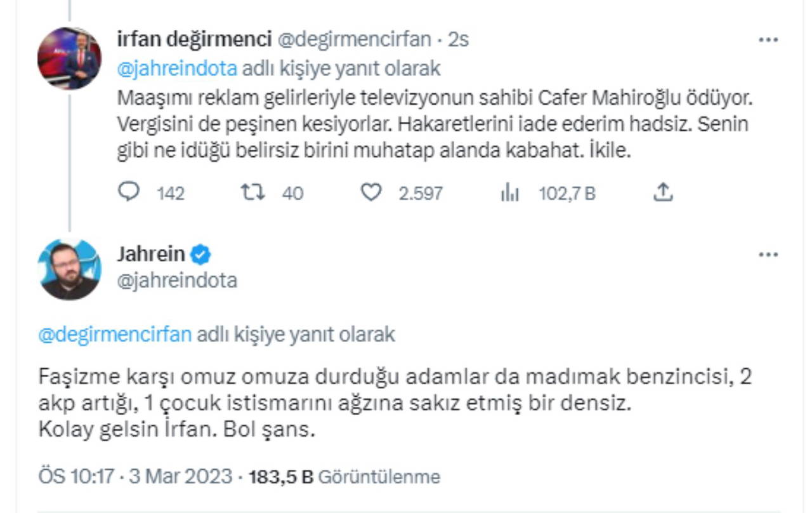Click the reply icon with 142 replies
The height and width of the screenshot is (513, 812).
click(x=129, y=192)
